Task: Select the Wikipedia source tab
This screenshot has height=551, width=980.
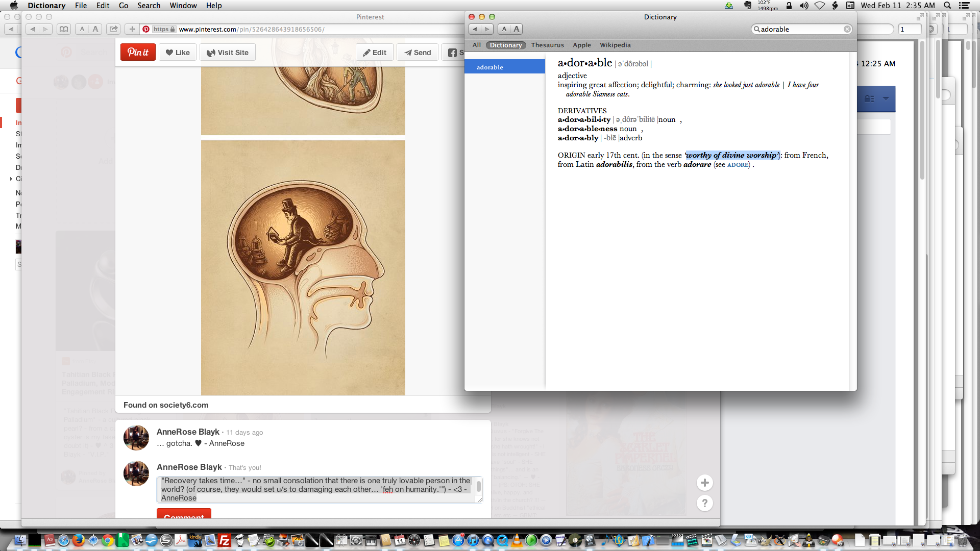Action: [x=615, y=45]
